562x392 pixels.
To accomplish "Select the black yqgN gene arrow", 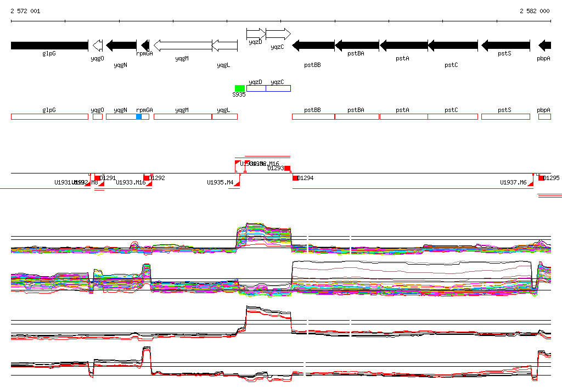I will (121, 46).
